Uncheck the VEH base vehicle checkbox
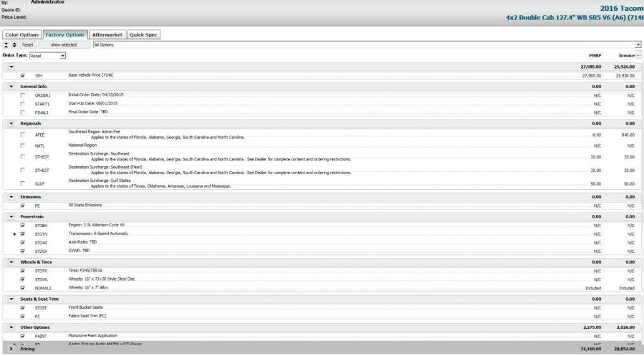The height and width of the screenshot is (356, 644). [x=23, y=75]
